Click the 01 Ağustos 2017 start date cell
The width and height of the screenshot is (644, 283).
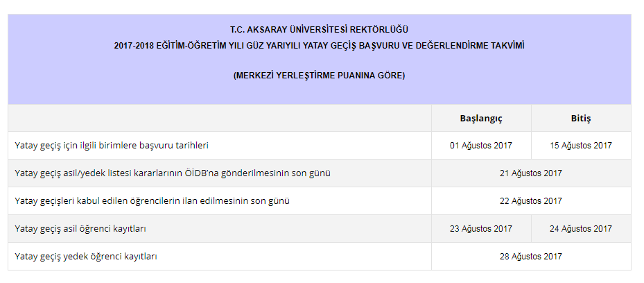[481, 146]
